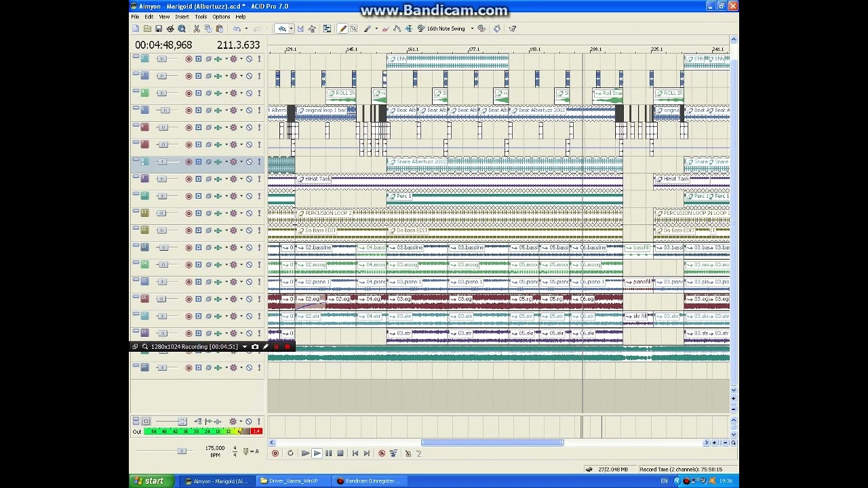The width and height of the screenshot is (868, 488).
Task: Click the Copy icon in the toolbar
Action: [208, 28]
